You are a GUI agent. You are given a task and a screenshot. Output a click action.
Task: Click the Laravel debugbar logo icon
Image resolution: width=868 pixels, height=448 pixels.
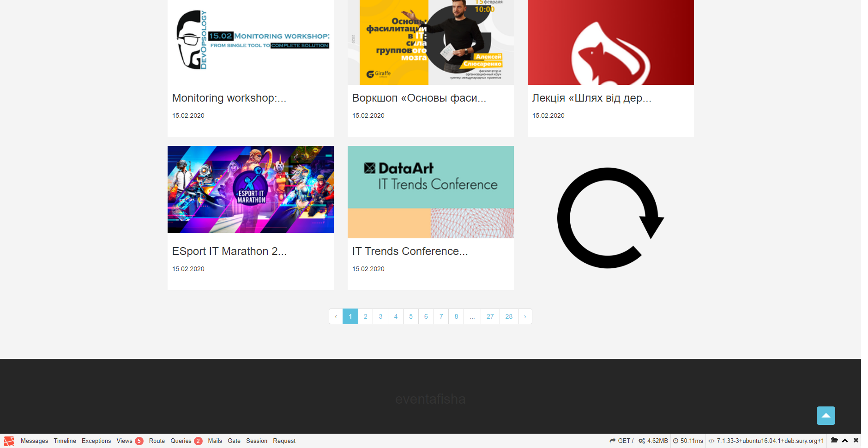pos(9,441)
